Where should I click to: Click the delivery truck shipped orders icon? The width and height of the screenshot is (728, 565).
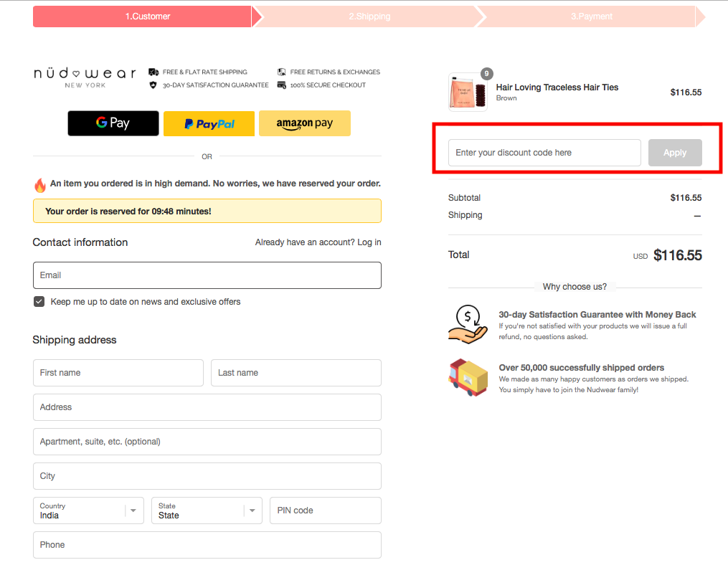[x=468, y=377]
